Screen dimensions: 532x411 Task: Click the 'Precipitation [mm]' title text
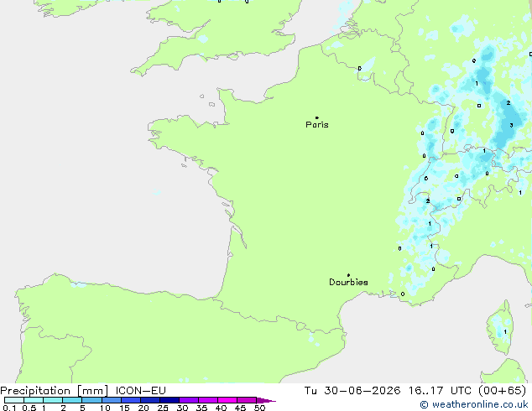click(55, 391)
